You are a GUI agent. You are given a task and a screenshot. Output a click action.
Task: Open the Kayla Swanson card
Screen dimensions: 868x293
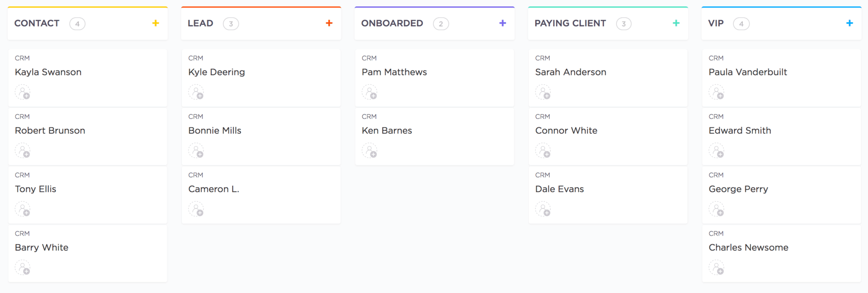coord(48,72)
